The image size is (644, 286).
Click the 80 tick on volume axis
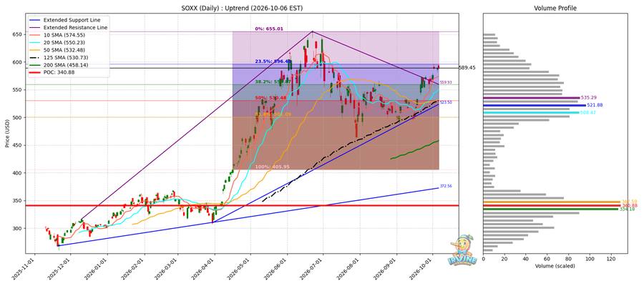[x=569, y=259]
